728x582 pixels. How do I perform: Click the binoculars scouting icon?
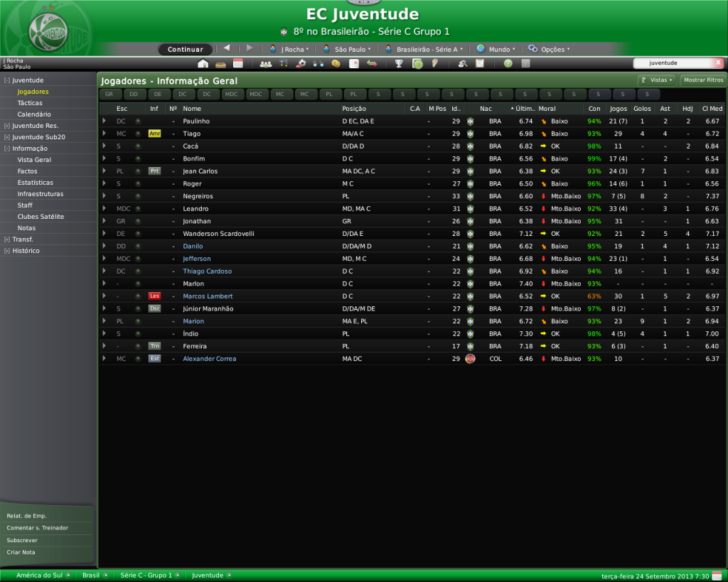click(318, 63)
